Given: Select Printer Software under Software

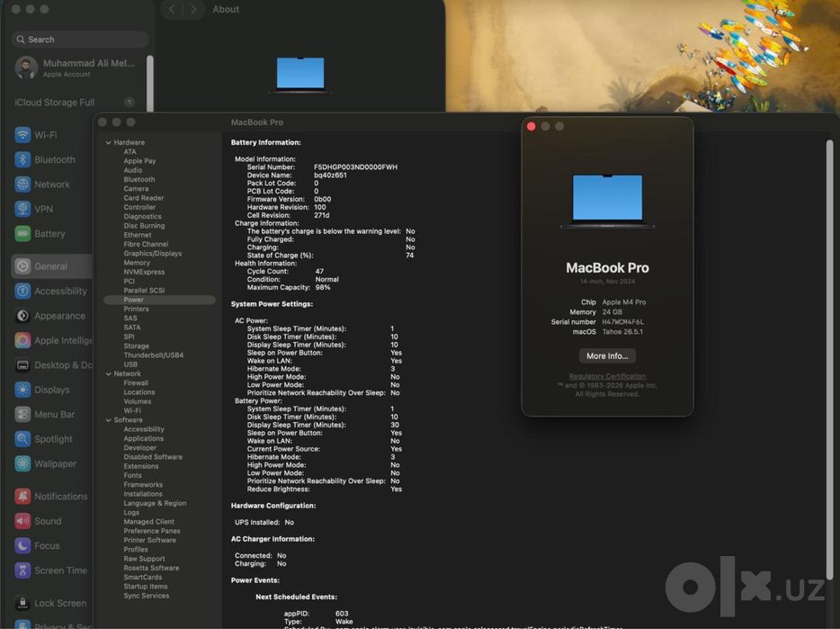Looking at the screenshot, I should coord(150,540).
